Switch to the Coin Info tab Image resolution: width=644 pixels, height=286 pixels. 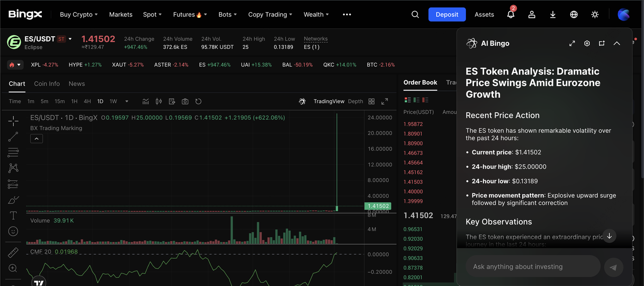click(47, 84)
